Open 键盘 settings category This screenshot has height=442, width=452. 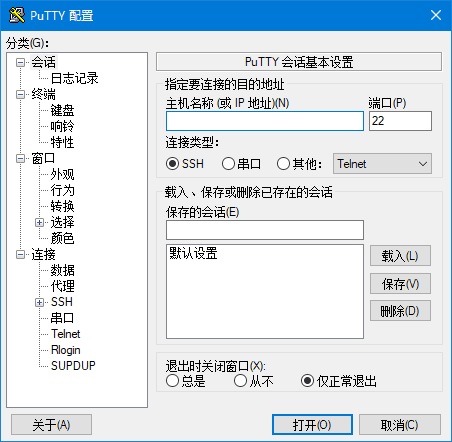click(x=62, y=110)
